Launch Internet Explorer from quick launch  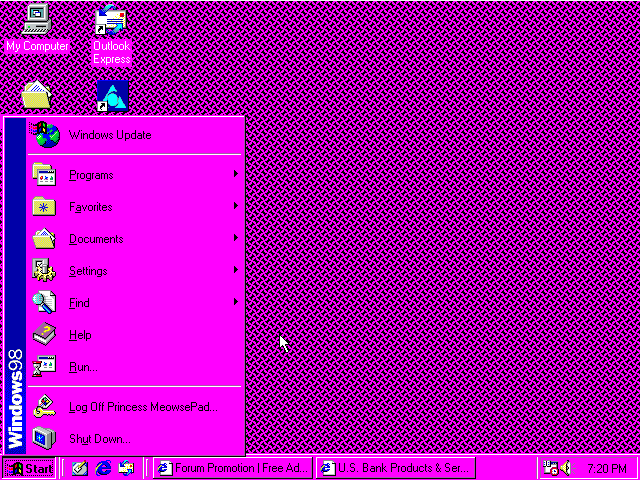(x=103, y=468)
